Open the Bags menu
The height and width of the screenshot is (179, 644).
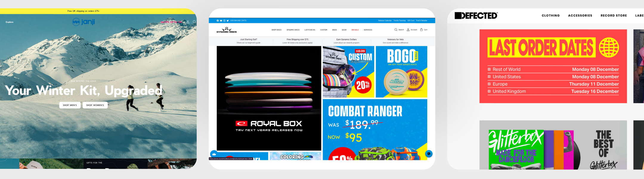335,30
